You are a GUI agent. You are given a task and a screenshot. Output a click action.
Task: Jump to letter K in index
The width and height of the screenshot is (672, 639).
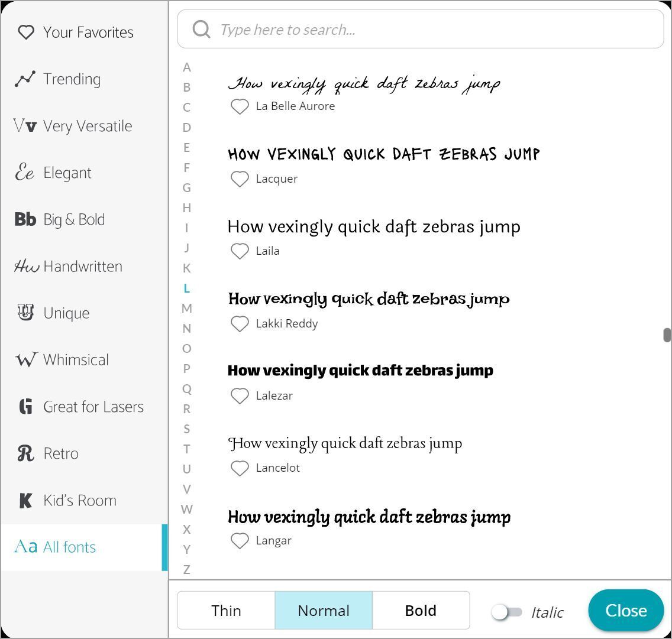pyautogui.click(x=186, y=268)
